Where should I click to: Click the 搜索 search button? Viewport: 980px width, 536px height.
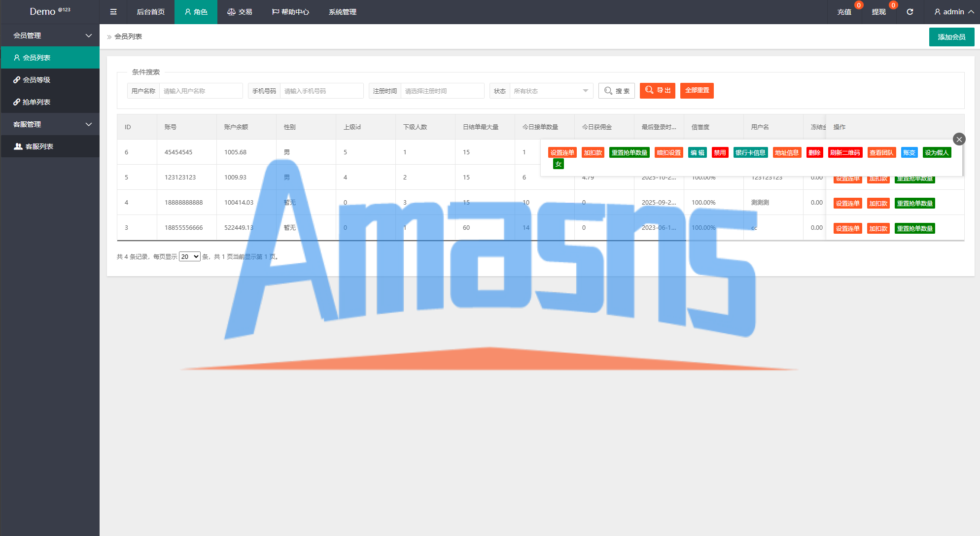(616, 91)
